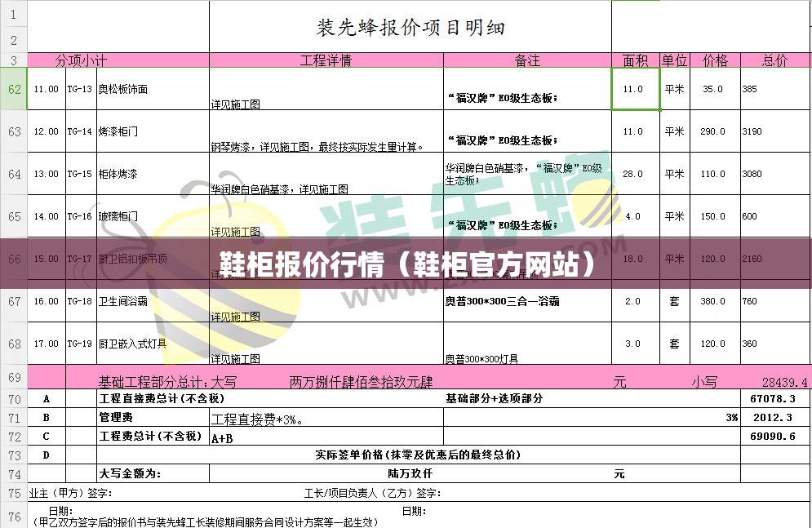
Task: Click the total cell 385
Action: [775, 89]
